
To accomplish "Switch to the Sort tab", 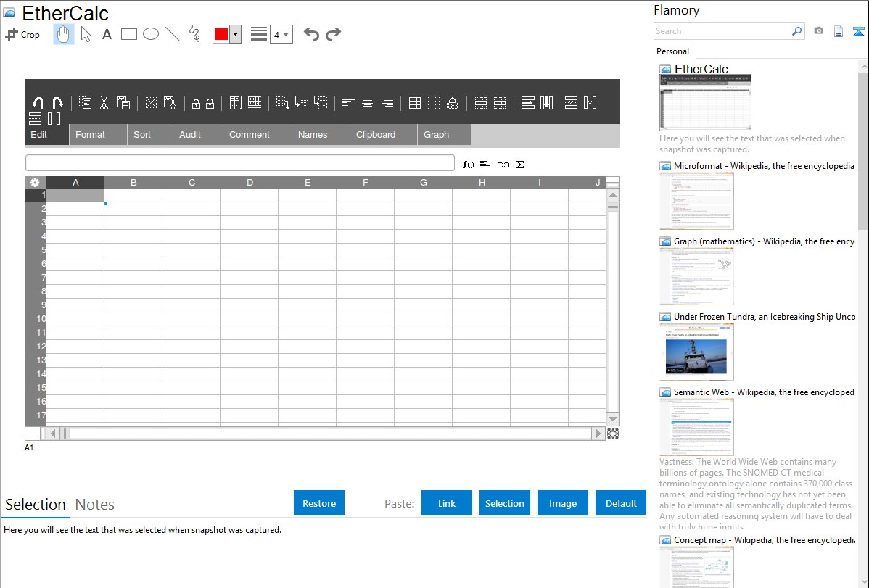I will [149, 135].
